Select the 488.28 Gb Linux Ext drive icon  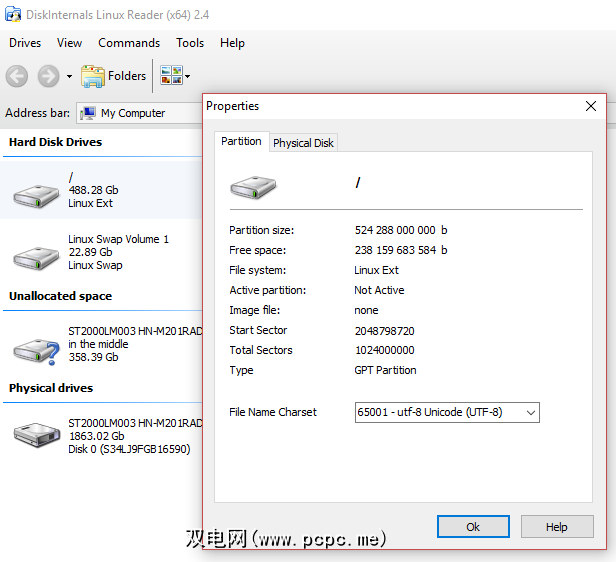[36, 196]
